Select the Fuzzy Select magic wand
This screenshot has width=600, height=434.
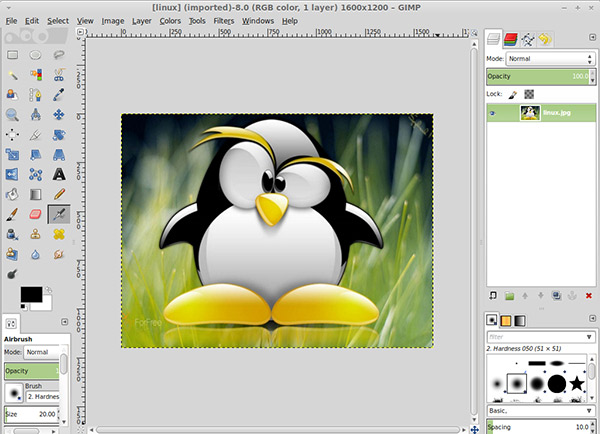point(13,75)
